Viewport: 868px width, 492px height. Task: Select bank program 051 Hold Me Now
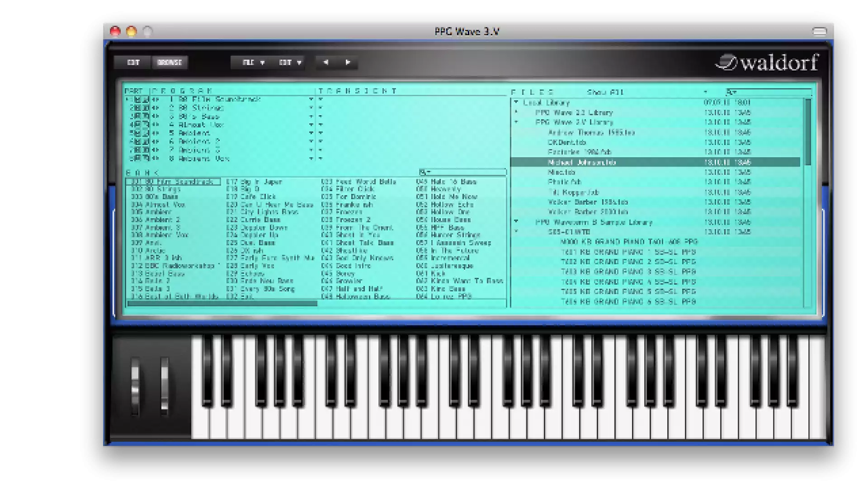pos(447,197)
